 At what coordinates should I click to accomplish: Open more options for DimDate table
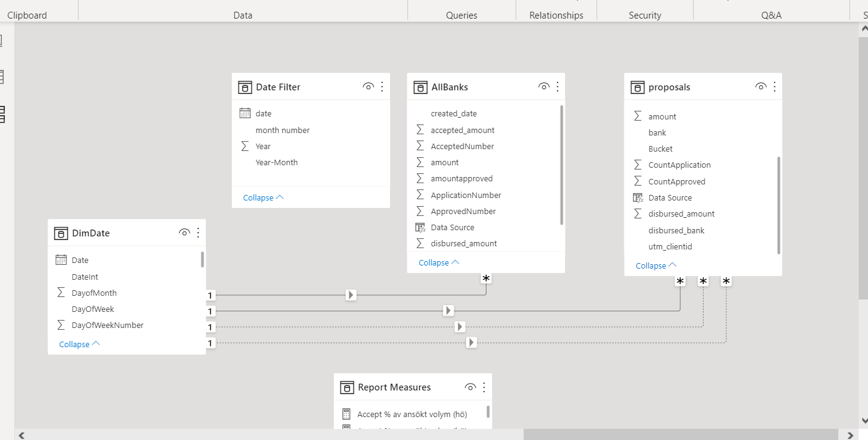[x=198, y=233]
